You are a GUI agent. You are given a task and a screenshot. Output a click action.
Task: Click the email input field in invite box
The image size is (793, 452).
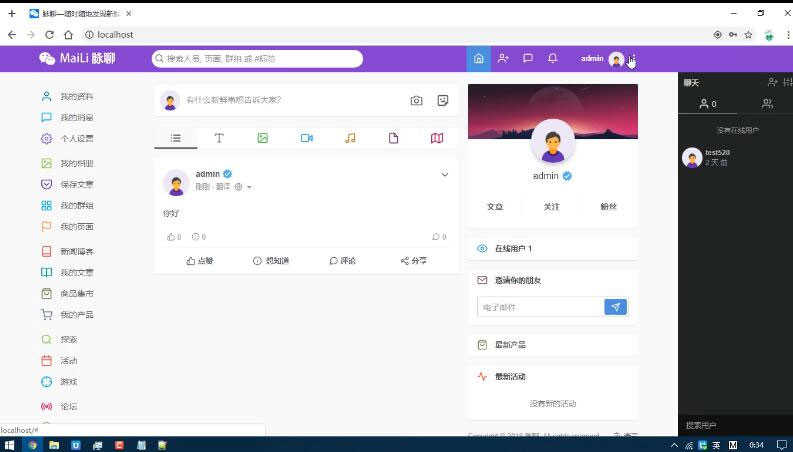[540, 307]
